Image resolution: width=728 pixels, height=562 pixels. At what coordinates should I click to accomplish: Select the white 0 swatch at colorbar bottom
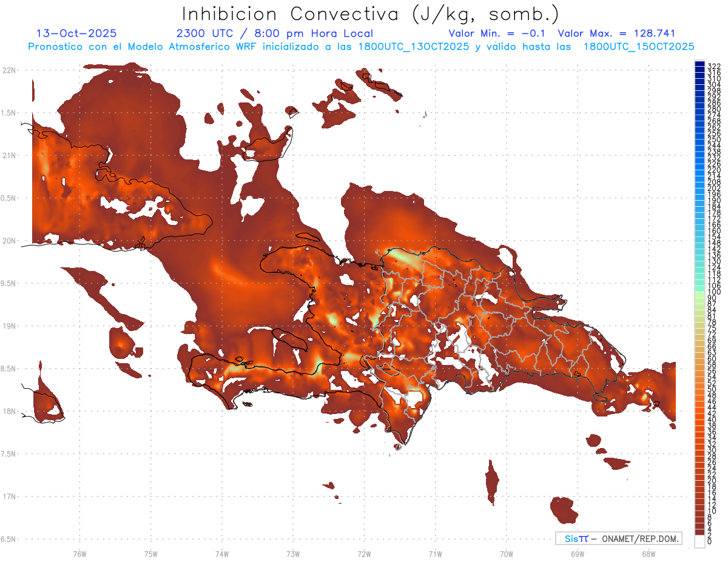(699, 541)
